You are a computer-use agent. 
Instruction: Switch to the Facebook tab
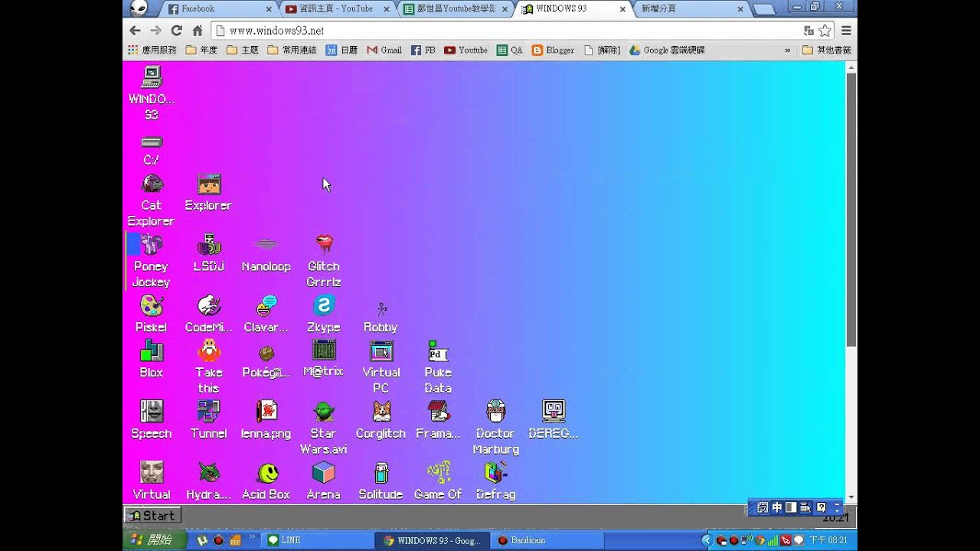click(x=220, y=8)
